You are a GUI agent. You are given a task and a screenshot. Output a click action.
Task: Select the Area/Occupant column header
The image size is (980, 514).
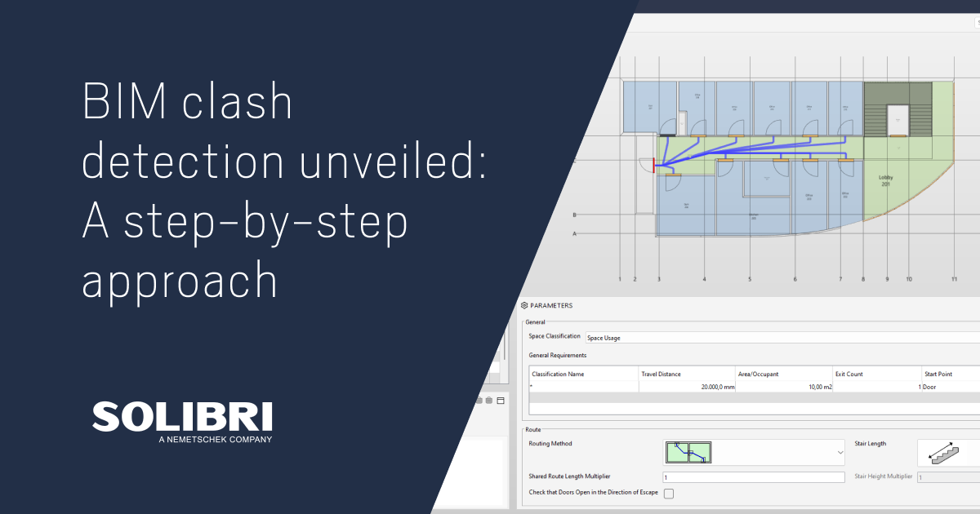tap(784, 374)
